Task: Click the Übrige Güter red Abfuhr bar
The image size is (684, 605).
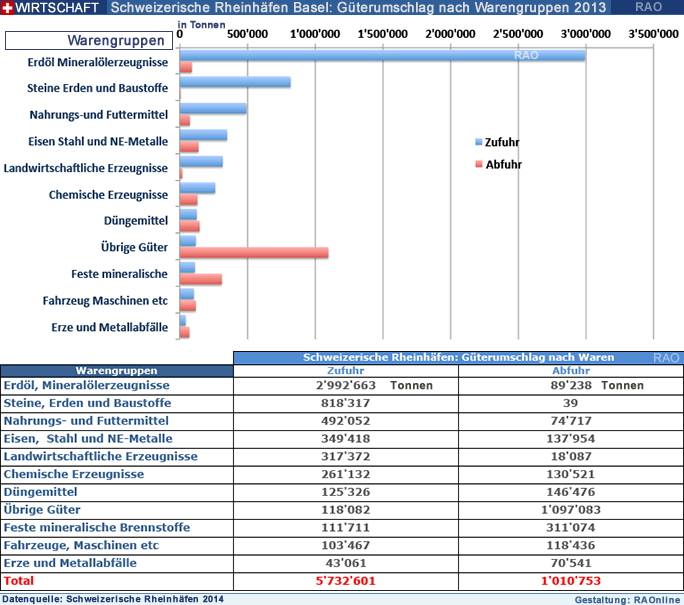Action: 254,252
